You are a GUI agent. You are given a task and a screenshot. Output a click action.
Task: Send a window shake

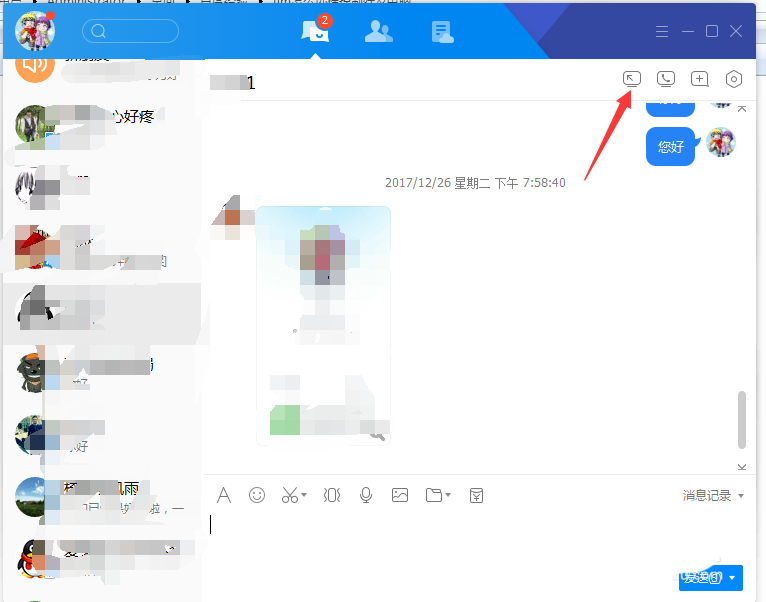coord(332,495)
